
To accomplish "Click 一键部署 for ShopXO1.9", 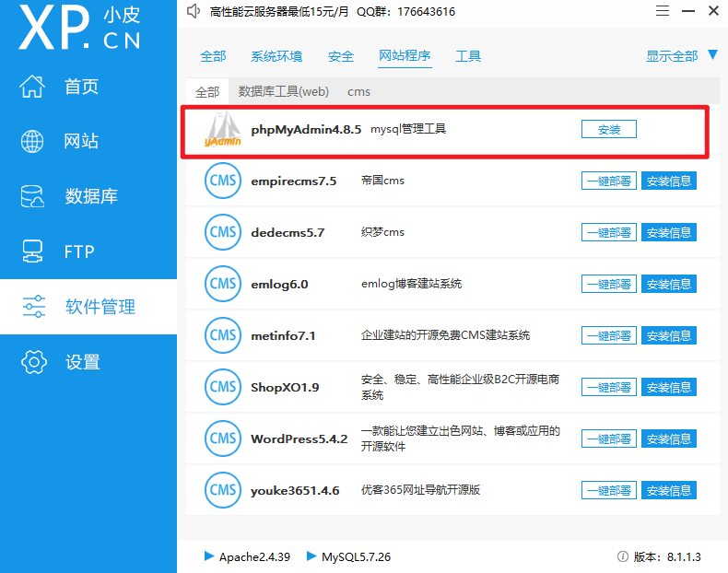I will coord(609,387).
